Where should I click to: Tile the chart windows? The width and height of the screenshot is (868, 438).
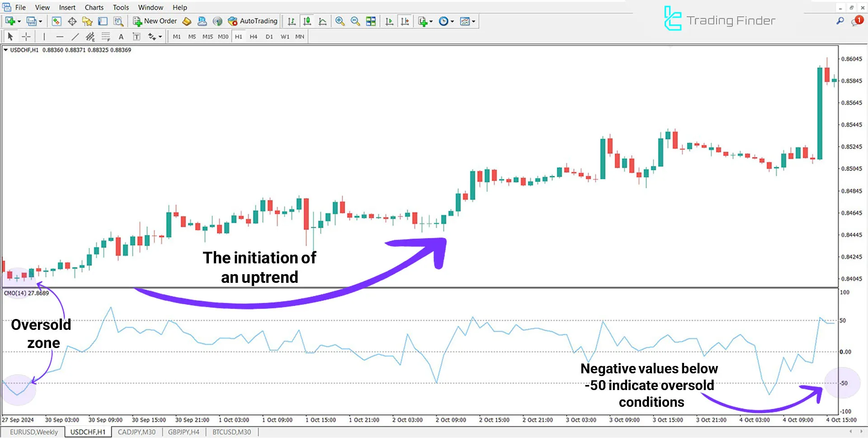pos(371,21)
